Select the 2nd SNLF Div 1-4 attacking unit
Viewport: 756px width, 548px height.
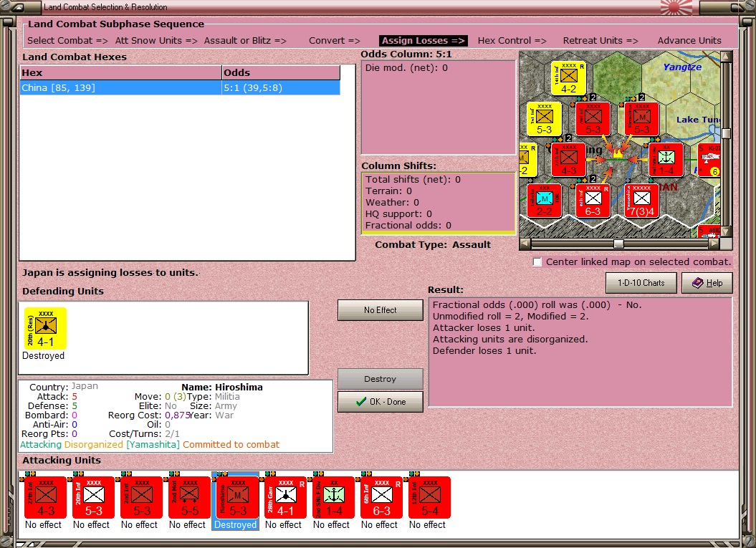[334, 497]
